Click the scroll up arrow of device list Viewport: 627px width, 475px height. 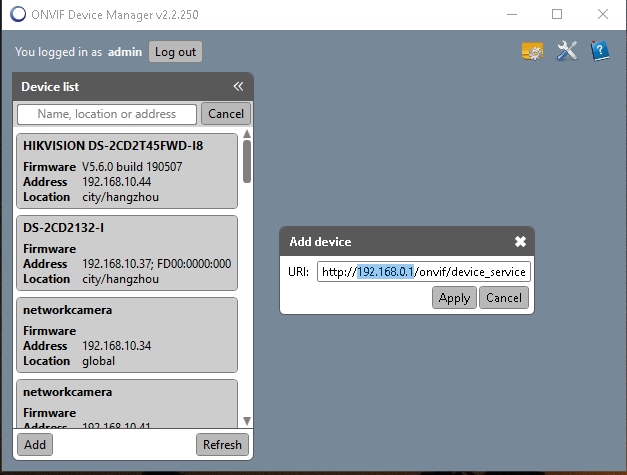(247, 134)
